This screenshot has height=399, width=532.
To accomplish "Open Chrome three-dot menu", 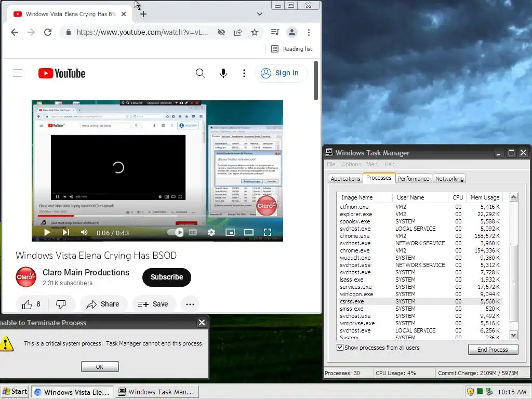I will coord(309,32).
